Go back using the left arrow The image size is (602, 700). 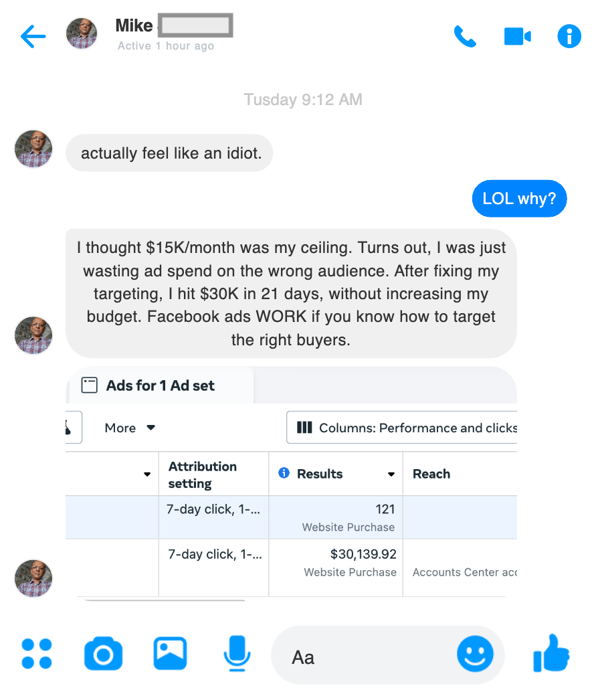tap(33, 37)
